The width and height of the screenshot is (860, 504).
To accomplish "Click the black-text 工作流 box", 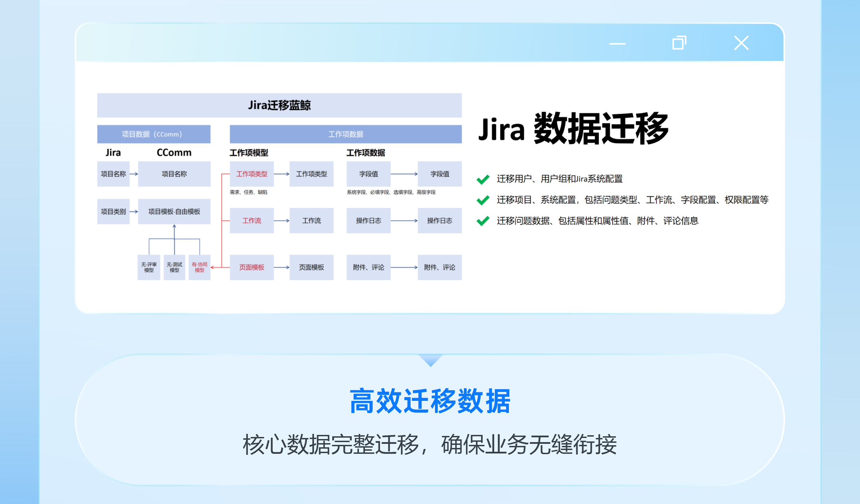I will click(312, 221).
